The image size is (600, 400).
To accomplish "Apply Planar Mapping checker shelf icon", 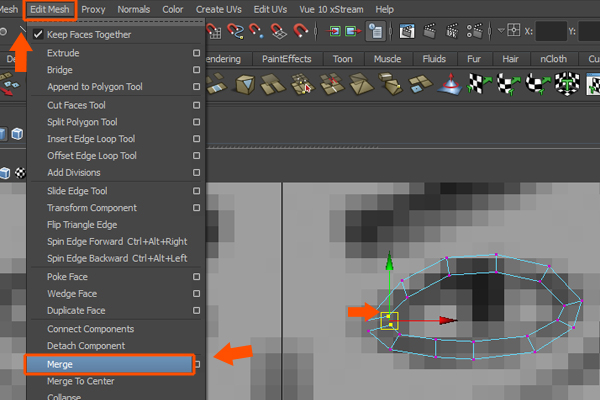I will point(480,84).
